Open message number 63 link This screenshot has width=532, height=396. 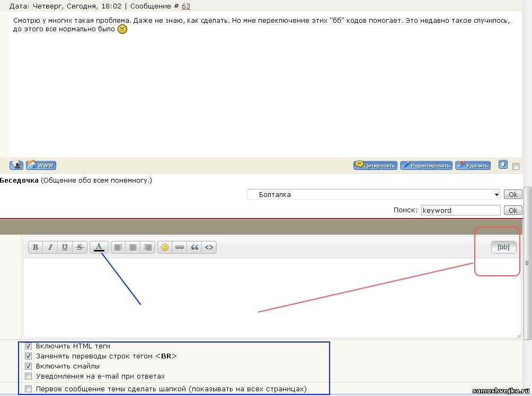click(x=186, y=6)
